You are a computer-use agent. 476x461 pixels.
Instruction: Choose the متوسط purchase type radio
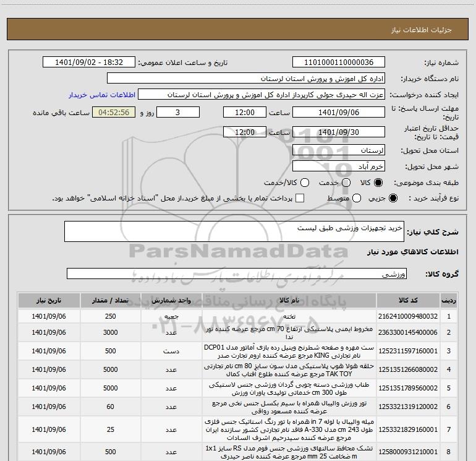click(357, 198)
